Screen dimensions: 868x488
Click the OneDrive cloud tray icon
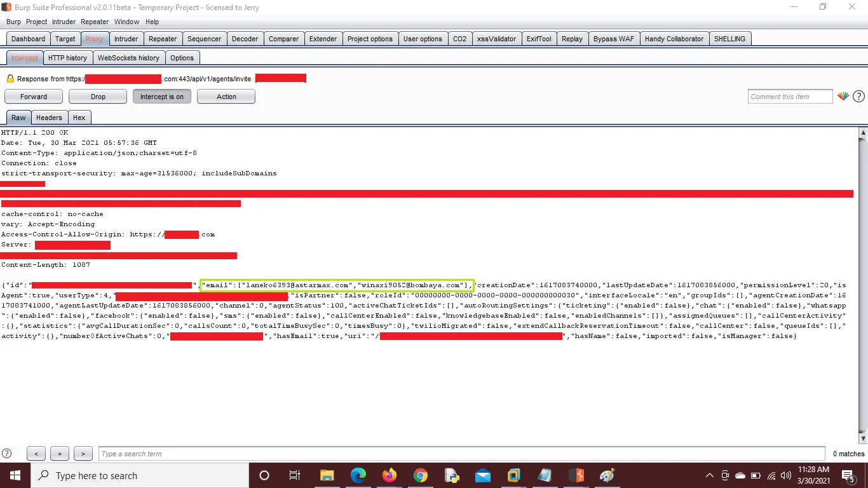[x=740, y=475]
